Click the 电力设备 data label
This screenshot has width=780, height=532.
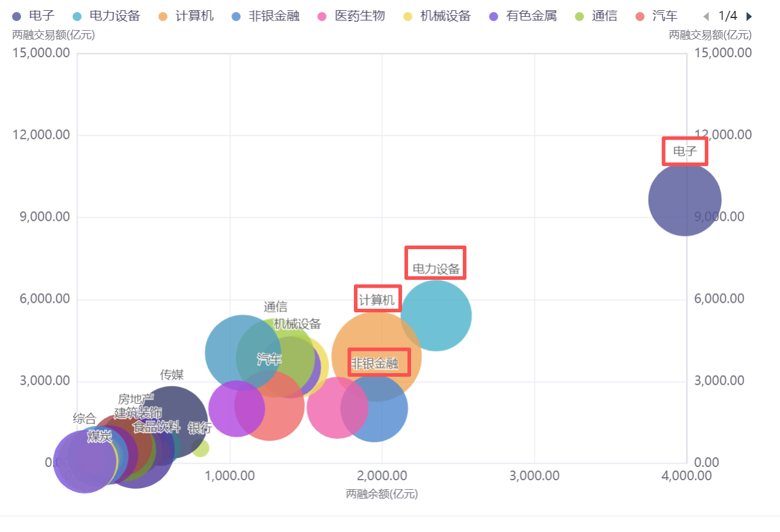click(436, 269)
